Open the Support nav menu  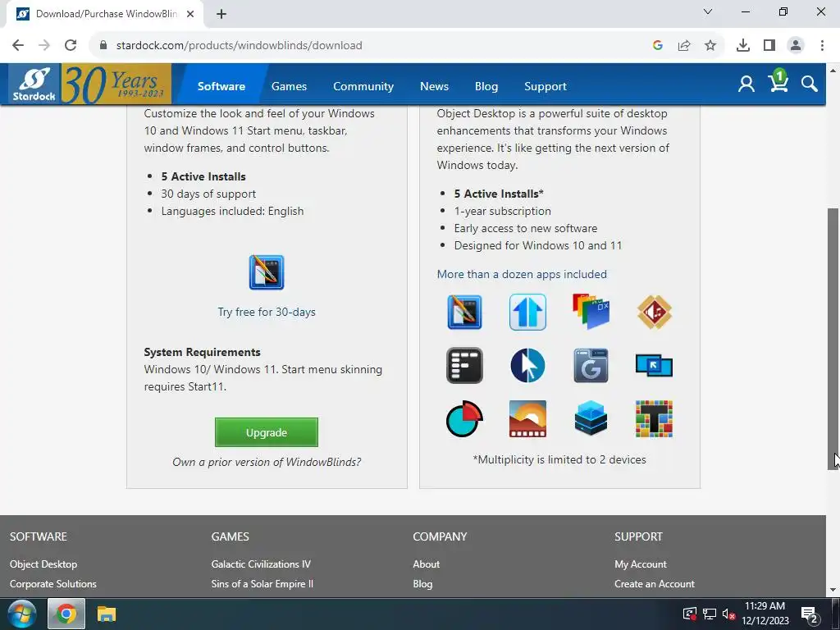(x=546, y=86)
